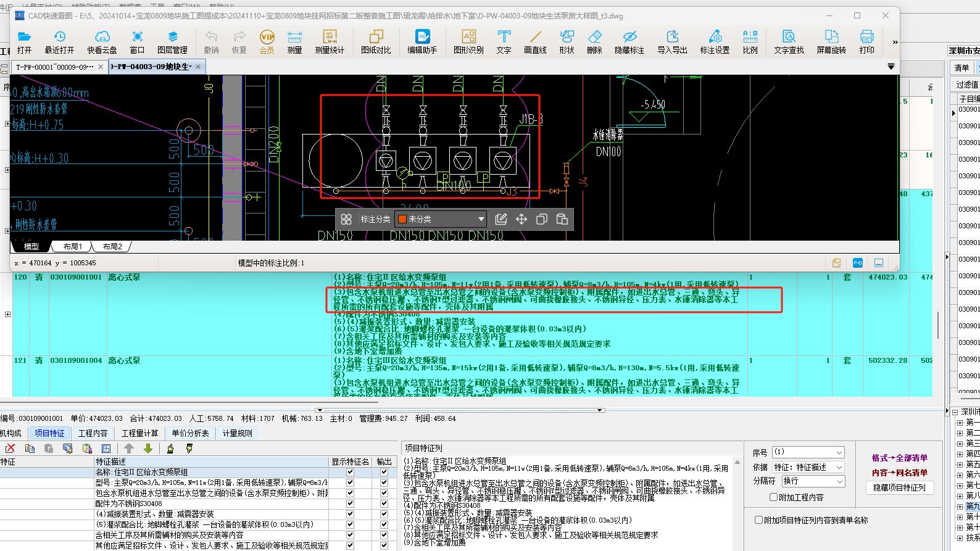980x551 pixels.
Task: Switch to the 模型 layout tab
Action: click(31, 246)
